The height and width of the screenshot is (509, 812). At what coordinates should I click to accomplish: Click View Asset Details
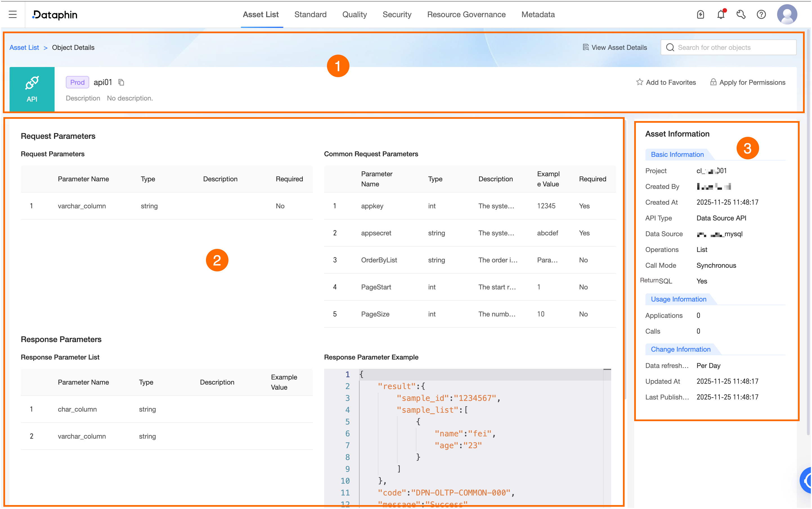point(614,48)
